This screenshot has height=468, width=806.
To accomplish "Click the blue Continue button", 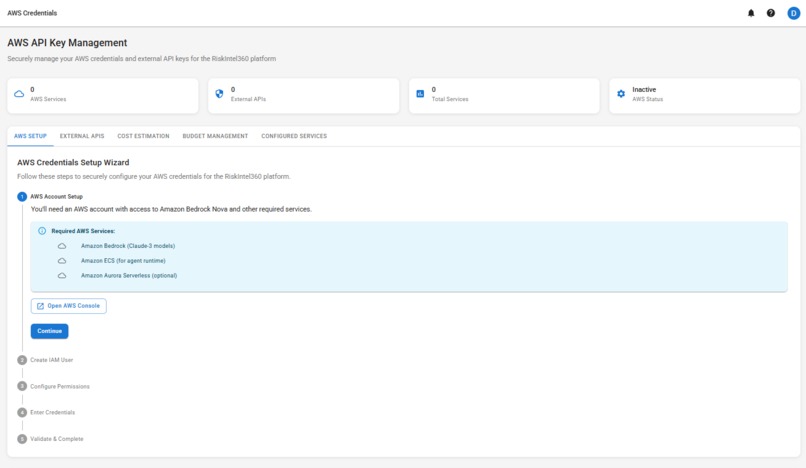I will pyautogui.click(x=49, y=331).
